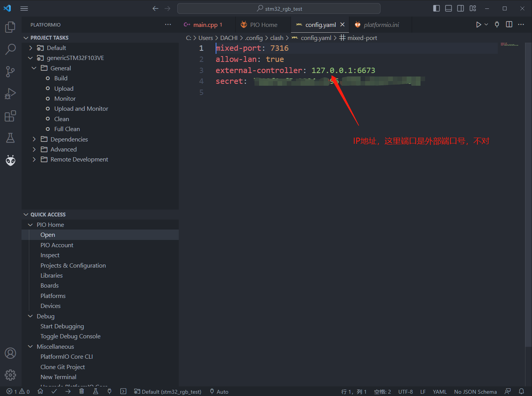Run the Upload task

point(100,88)
